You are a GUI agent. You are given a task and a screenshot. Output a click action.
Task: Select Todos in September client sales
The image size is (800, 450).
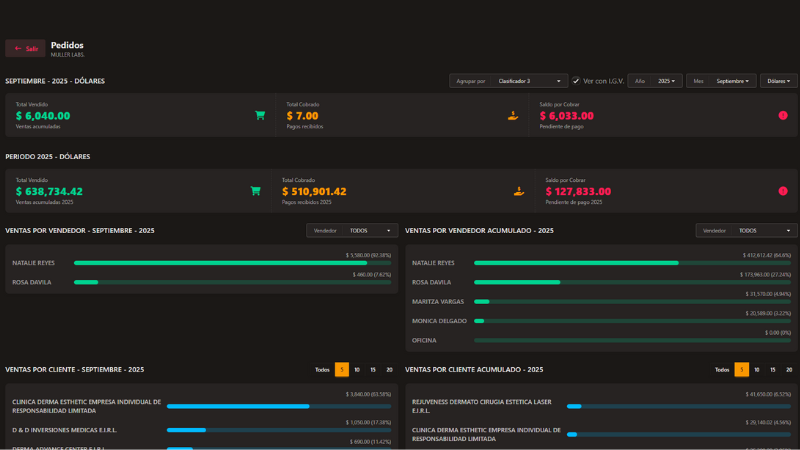coord(322,369)
